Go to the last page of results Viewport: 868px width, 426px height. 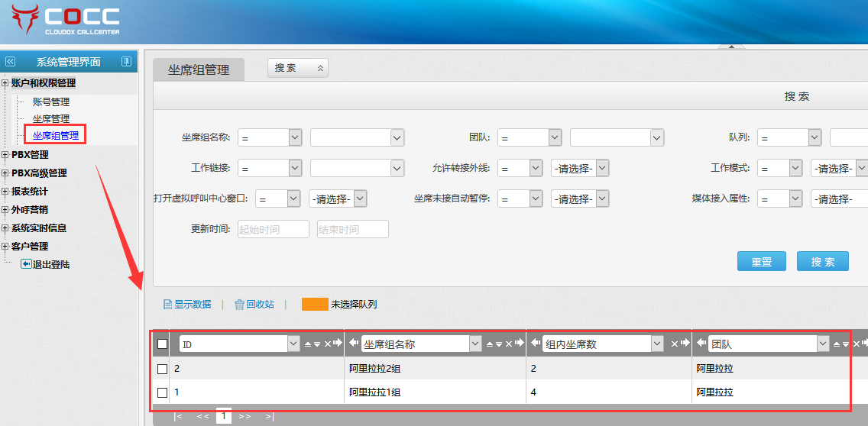269,417
